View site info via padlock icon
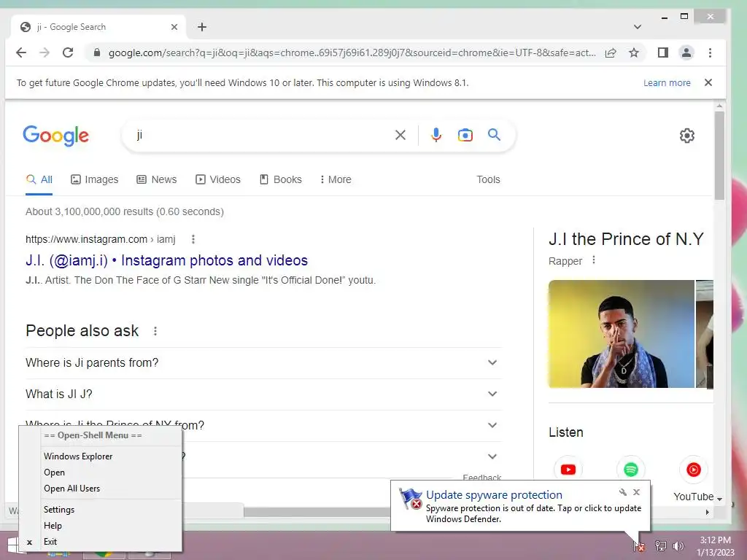This screenshot has height=560, width=747. (97, 52)
